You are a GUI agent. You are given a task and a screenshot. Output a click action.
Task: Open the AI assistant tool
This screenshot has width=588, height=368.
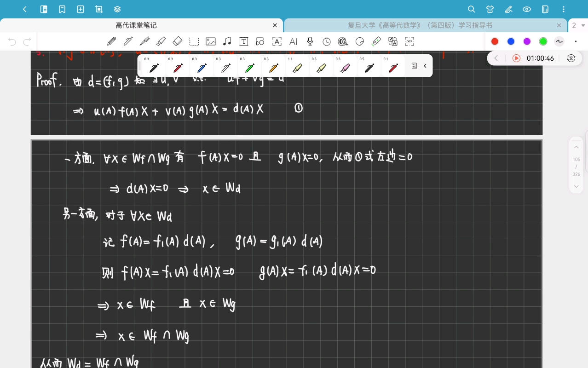click(x=294, y=41)
